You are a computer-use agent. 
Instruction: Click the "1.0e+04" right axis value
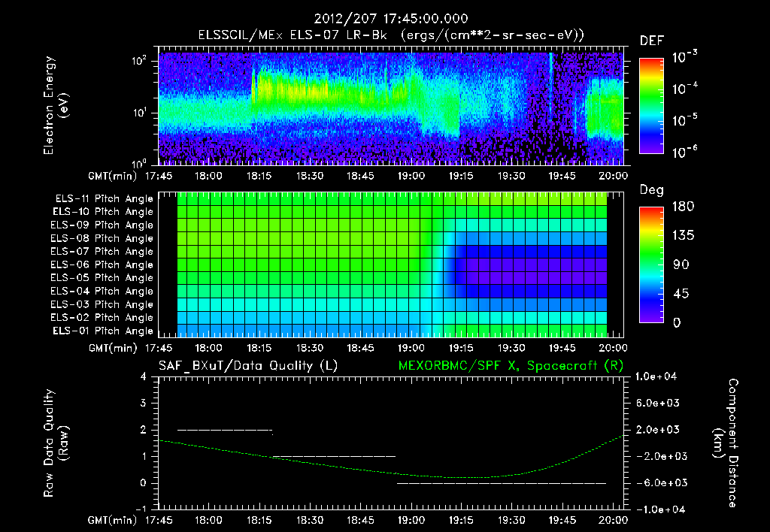[x=656, y=376]
